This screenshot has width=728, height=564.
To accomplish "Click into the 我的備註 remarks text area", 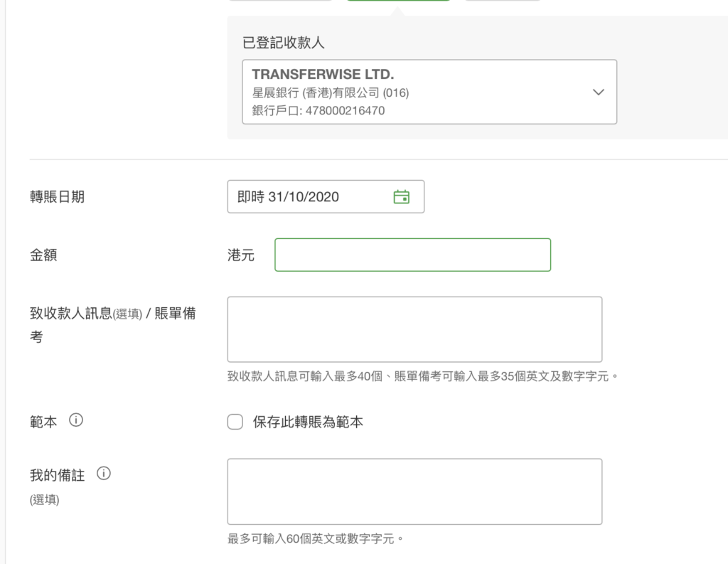I will click(414, 491).
